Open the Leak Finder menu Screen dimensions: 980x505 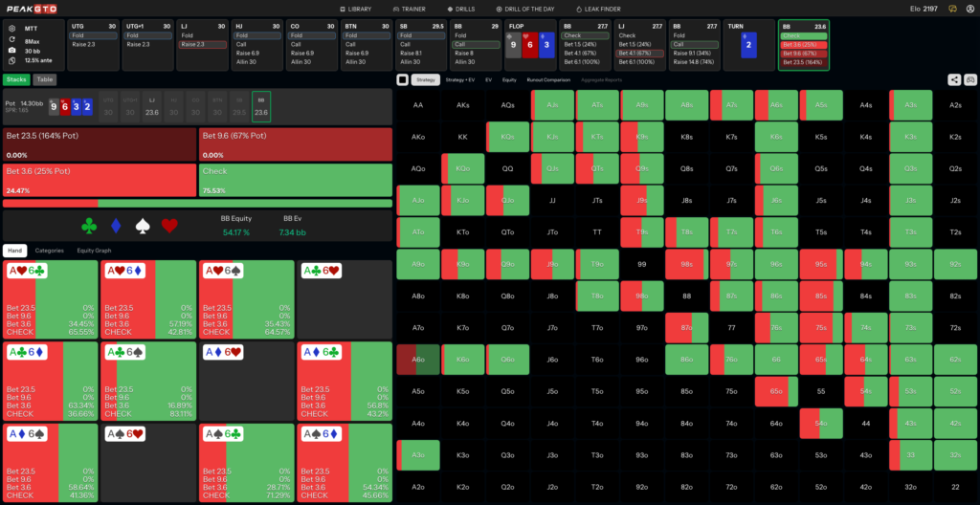coord(598,10)
